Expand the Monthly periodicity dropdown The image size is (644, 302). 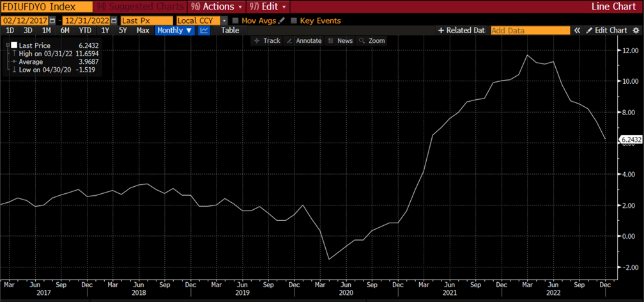click(174, 30)
